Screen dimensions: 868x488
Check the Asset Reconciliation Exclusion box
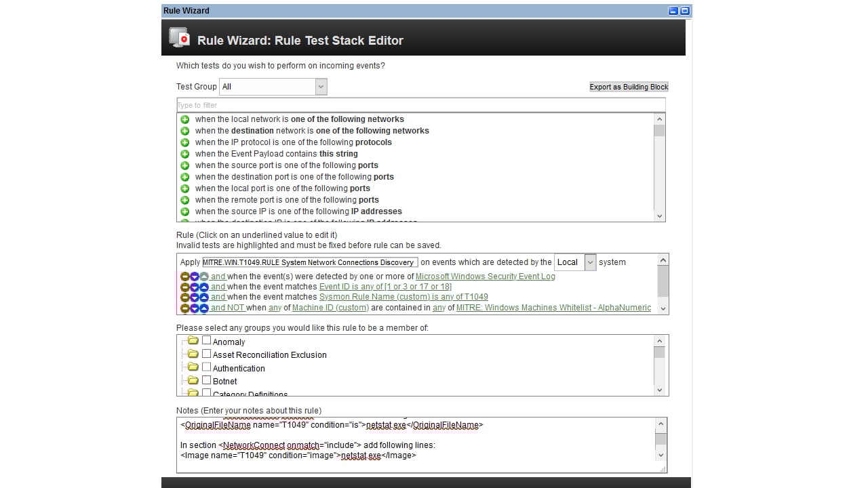[x=206, y=353]
